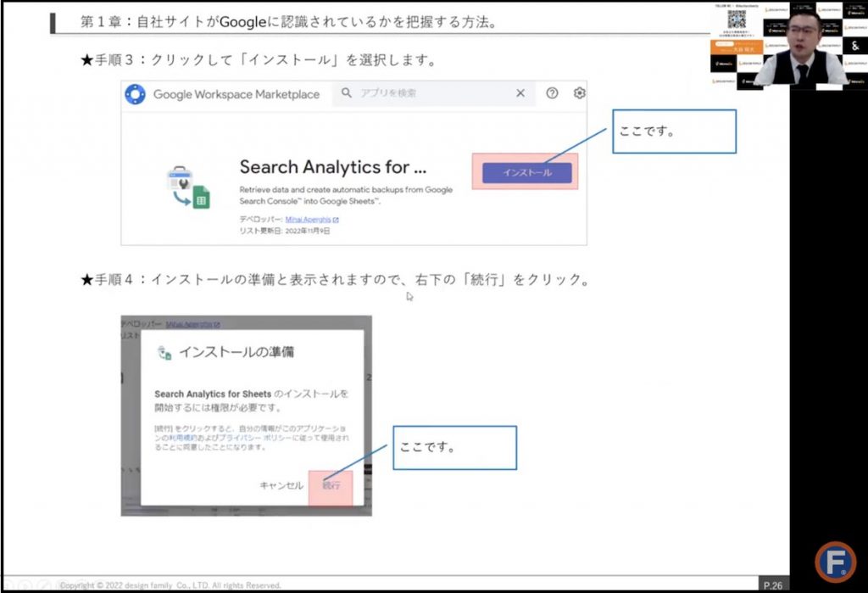Click the 続行 button in the dialog
The width and height of the screenshot is (868, 593).
point(331,485)
